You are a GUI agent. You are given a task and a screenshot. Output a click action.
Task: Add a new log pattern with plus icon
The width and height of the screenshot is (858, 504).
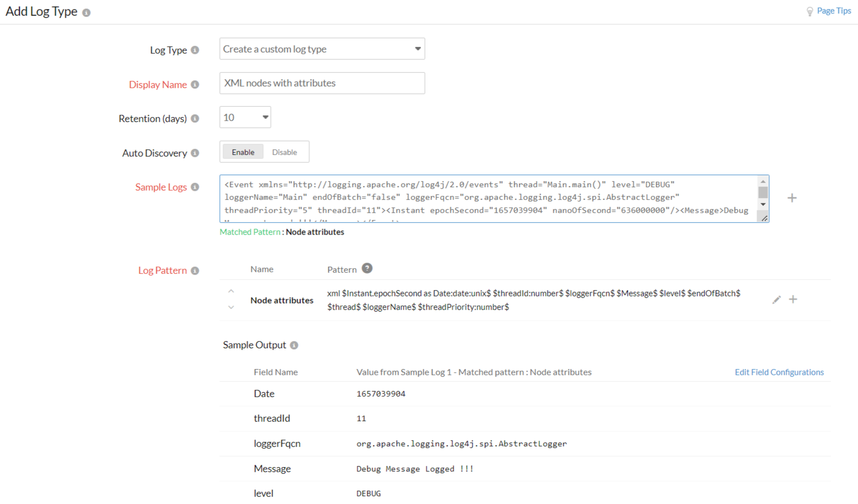793,299
